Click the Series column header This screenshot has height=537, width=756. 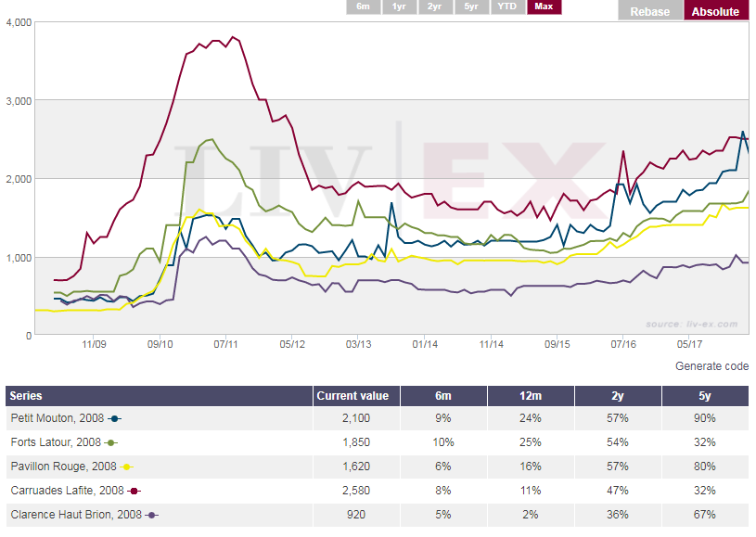tap(160, 396)
